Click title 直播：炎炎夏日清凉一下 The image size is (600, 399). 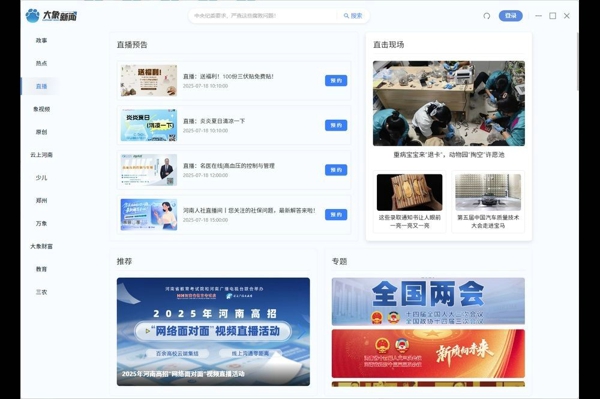[214, 121]
